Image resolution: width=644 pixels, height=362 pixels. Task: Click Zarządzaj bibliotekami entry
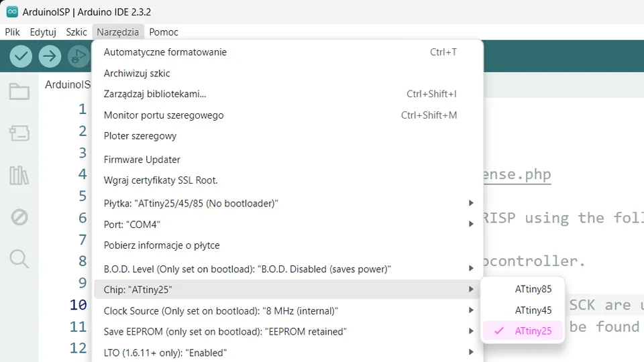(155, 95)
